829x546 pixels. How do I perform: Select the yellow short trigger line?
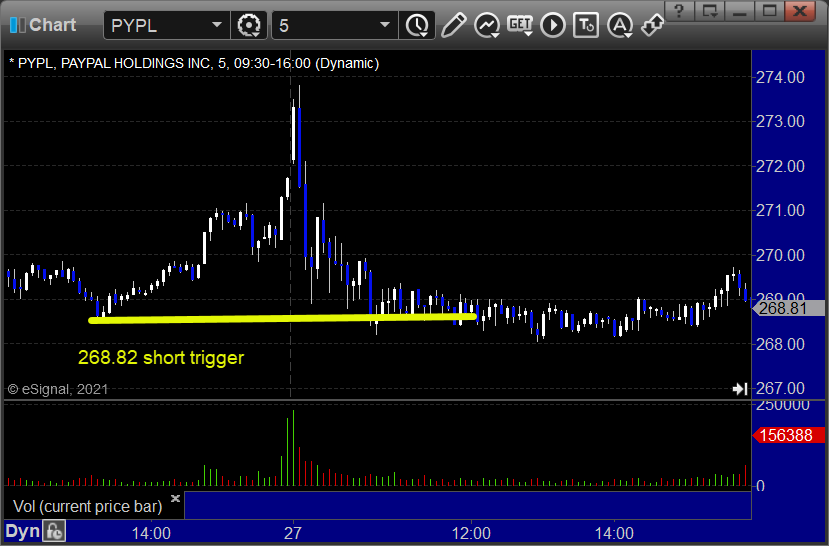(282, 318)
